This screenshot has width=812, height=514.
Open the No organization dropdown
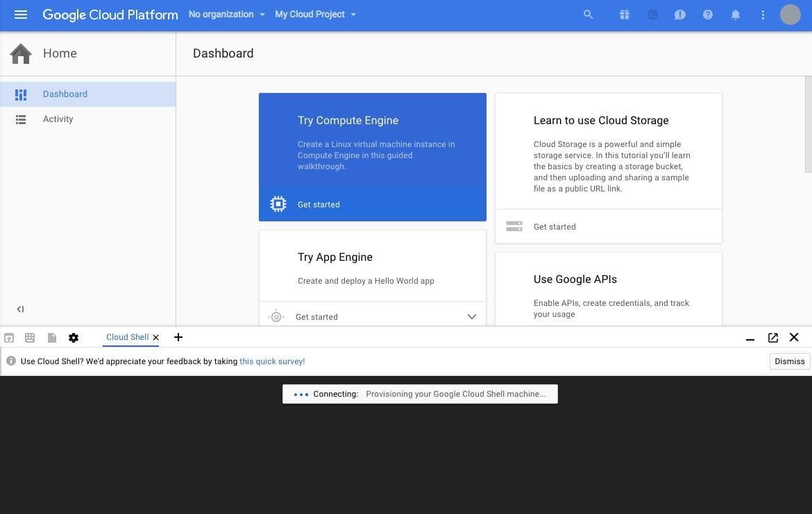click(x=227, y=15)
